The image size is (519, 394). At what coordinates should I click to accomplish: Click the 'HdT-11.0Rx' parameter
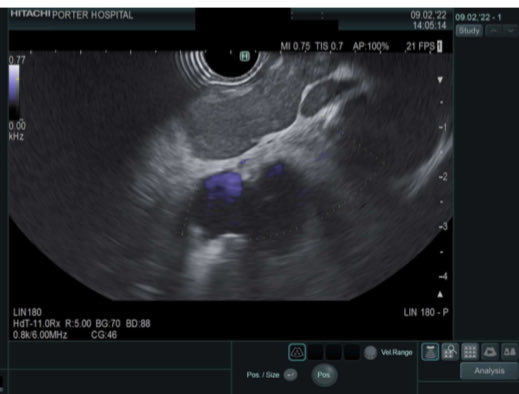37,324
